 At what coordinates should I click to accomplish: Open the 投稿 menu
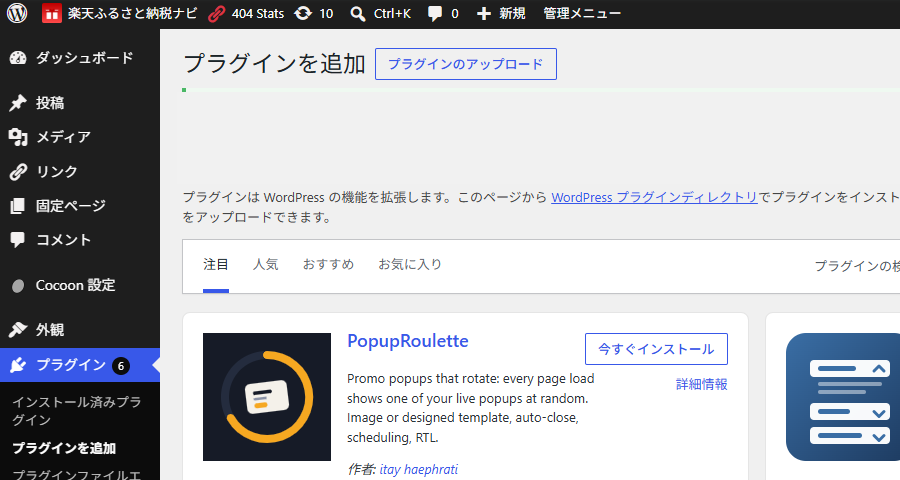click(x=50, y=103)
